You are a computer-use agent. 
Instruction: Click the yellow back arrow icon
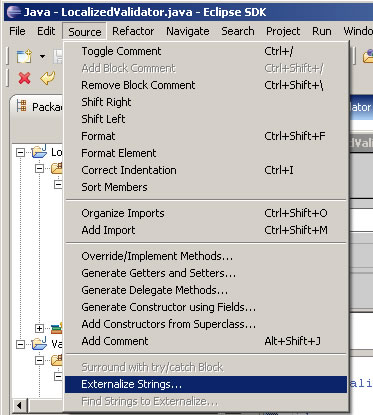pyautogui.click(x=47, y=78)
